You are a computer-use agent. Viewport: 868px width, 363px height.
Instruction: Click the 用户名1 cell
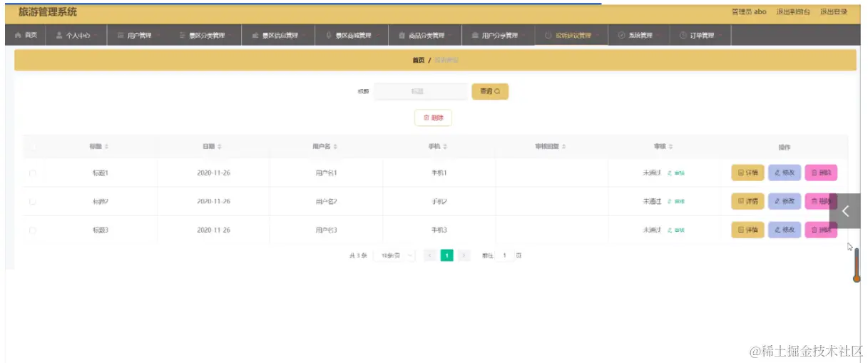326,173
